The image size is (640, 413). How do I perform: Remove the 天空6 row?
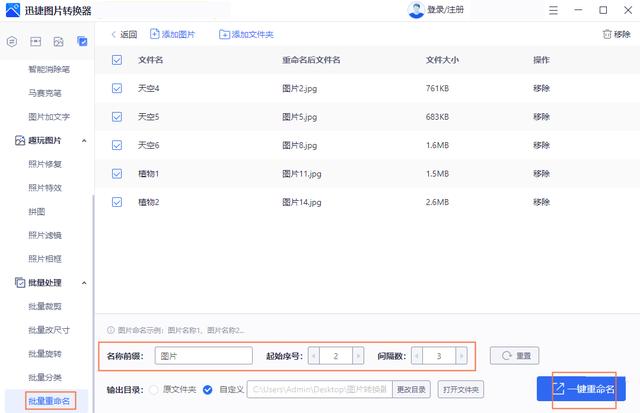[x=541, y=145]
